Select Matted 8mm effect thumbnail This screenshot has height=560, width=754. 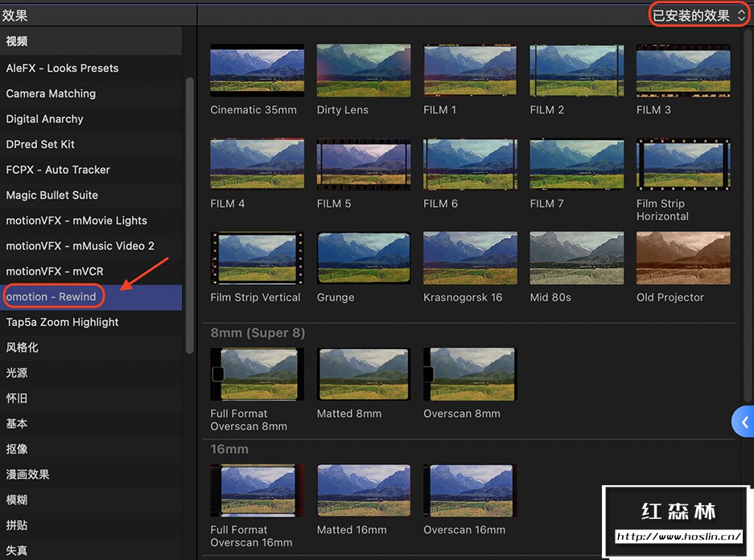tap(364, 374)
